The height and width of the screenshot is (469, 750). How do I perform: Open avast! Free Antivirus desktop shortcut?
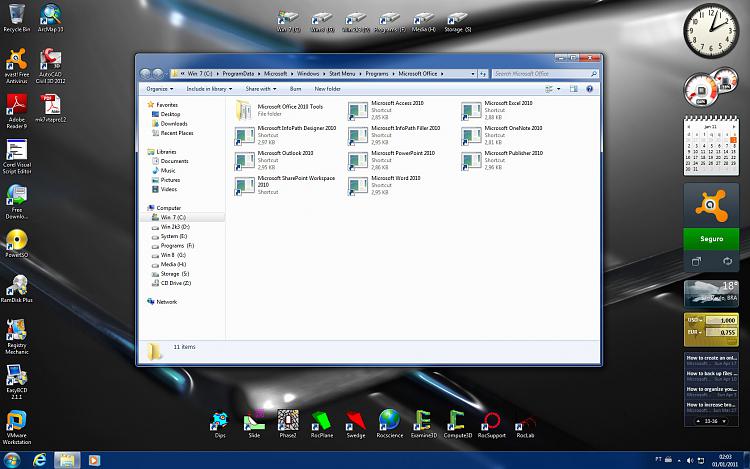16,66
